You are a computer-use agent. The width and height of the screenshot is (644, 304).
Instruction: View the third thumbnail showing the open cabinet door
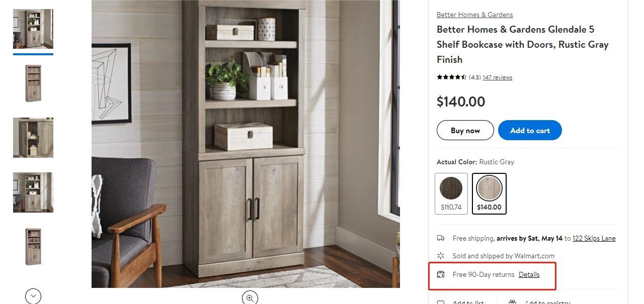click(33, 138)
